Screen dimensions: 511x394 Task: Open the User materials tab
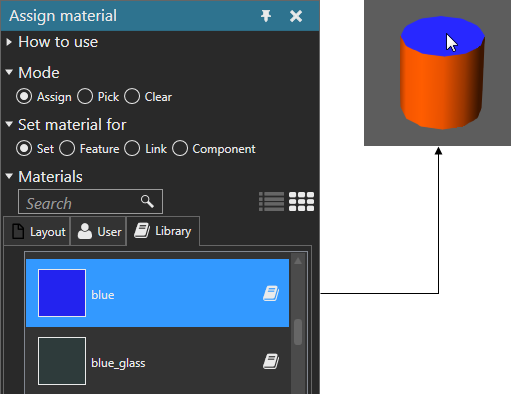(x=98, y=231)
